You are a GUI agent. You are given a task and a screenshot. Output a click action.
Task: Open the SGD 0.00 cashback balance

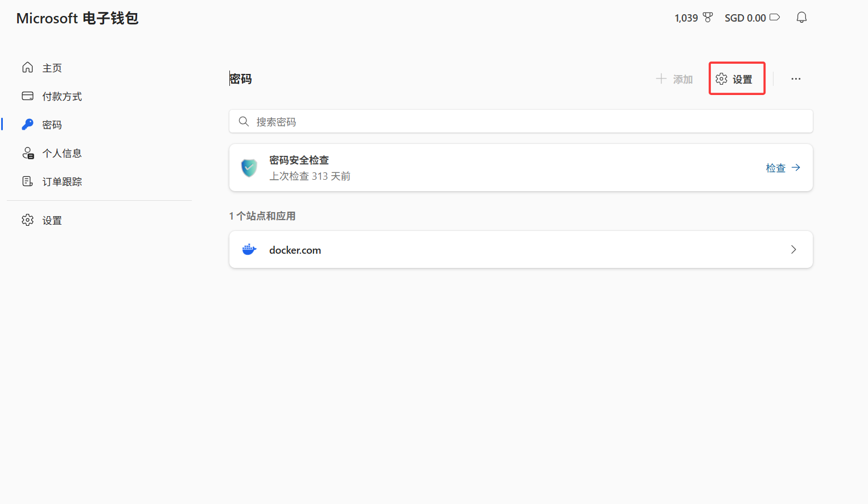[752, 18]
